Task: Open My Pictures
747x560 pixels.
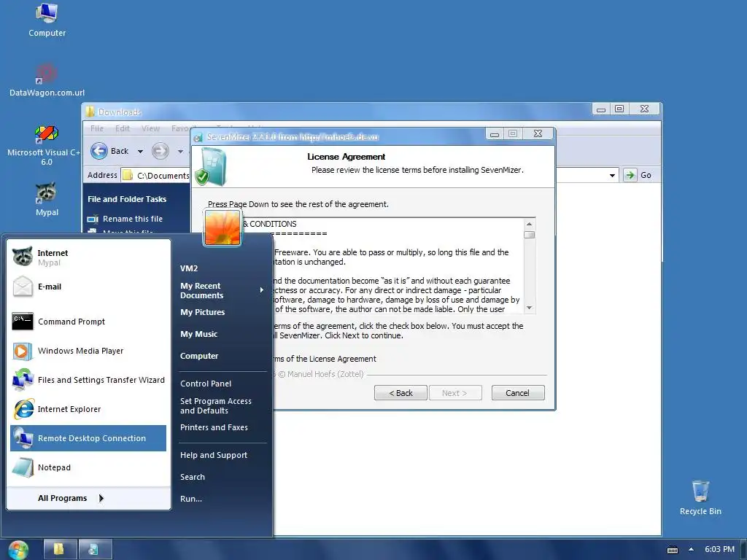Action: 203,312
